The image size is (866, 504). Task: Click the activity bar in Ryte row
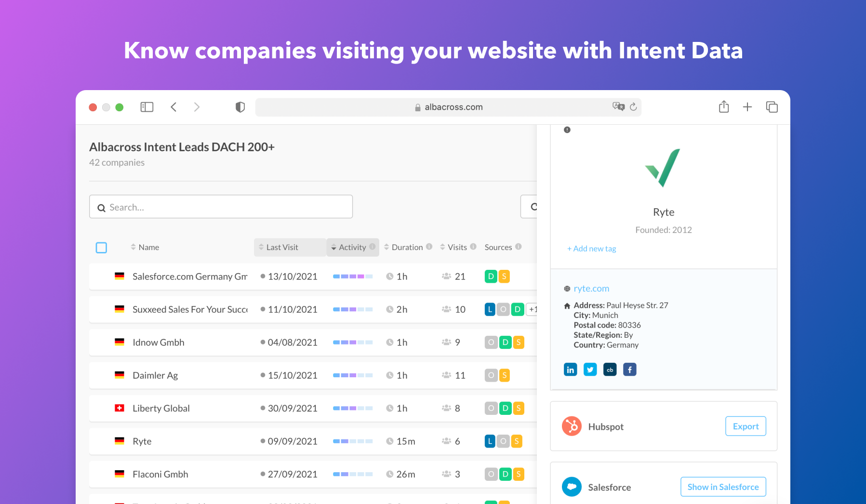[353, 441]
